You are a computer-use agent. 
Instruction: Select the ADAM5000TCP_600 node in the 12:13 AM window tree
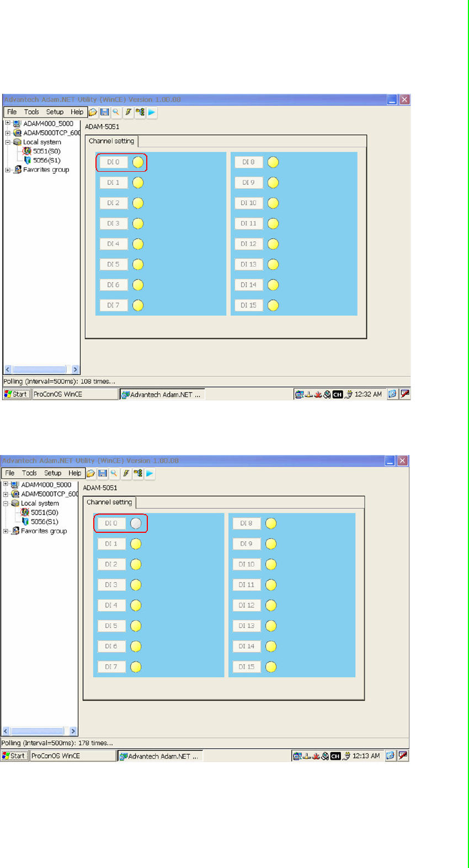click(49, 494)
